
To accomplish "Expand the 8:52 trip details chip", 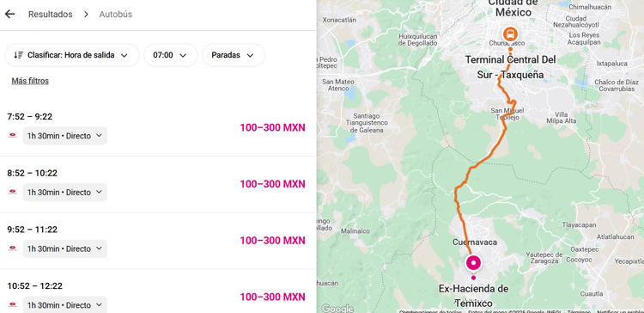I will coord(65,192).
